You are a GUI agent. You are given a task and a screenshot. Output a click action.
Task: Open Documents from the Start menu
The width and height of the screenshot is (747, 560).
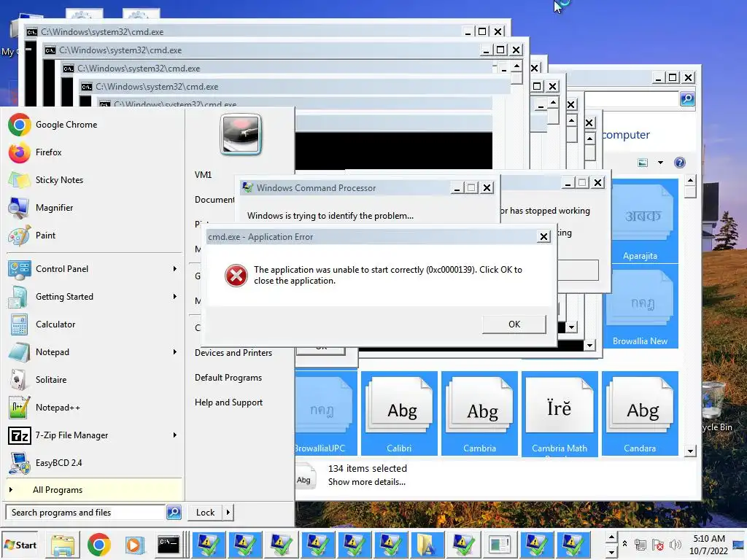pos(214,200)
